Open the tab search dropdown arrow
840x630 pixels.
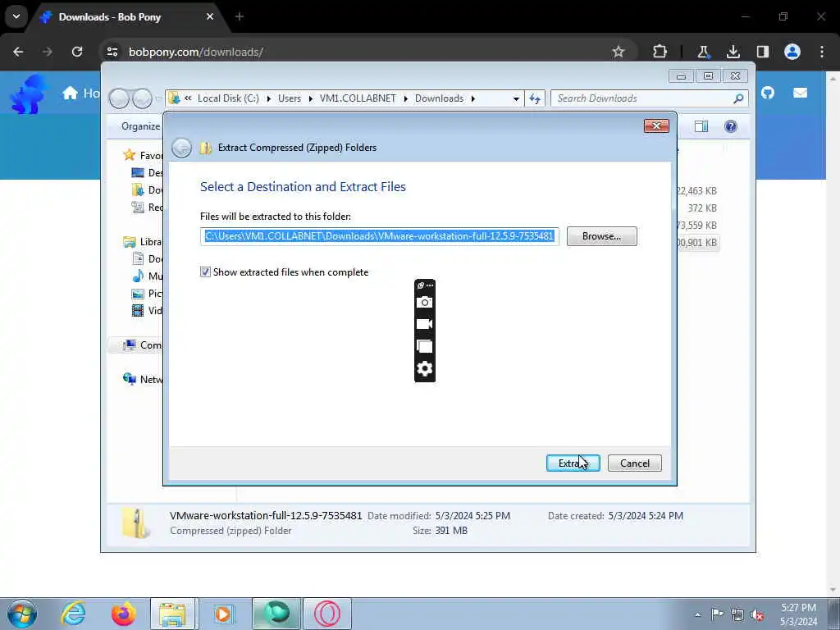click(x=16, y=16)
